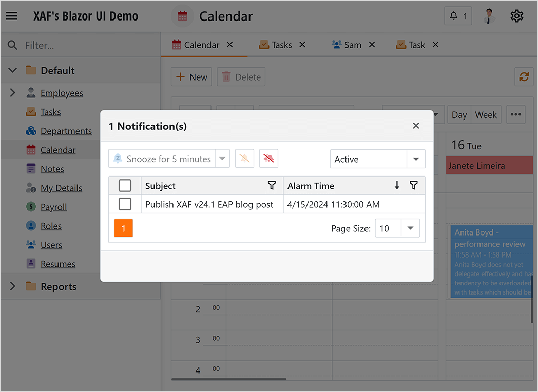
Task: Click the Dismiss All red bell icon
Action: coord(268,159)
